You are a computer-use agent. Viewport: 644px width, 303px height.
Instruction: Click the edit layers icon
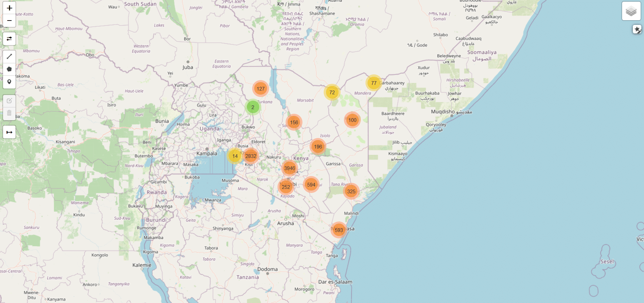coord(9,101)
